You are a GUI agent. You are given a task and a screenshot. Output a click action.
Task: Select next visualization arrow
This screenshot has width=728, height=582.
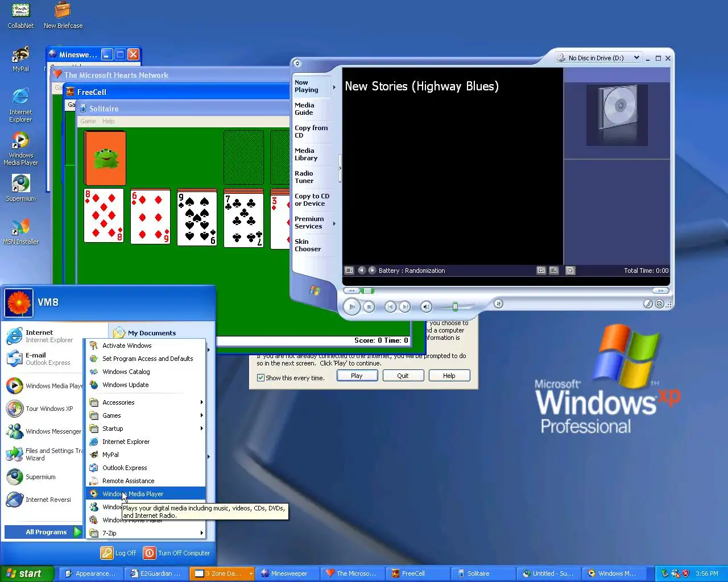point(372,271)
